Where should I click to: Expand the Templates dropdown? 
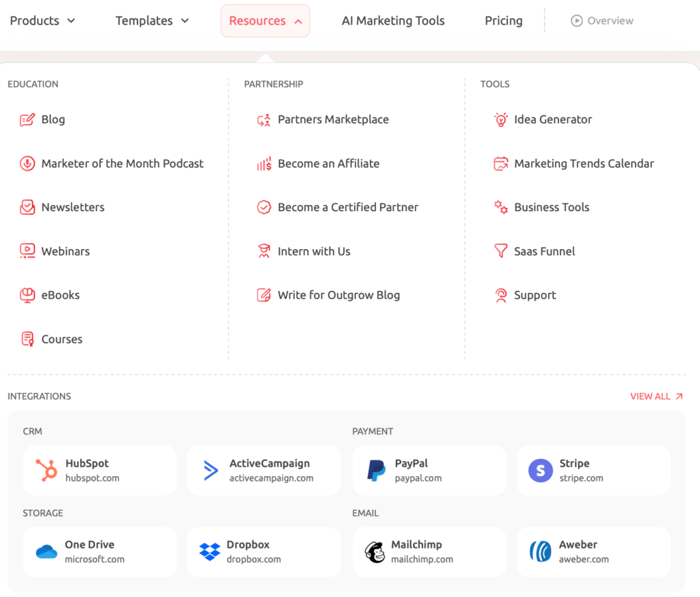point(152,20)
